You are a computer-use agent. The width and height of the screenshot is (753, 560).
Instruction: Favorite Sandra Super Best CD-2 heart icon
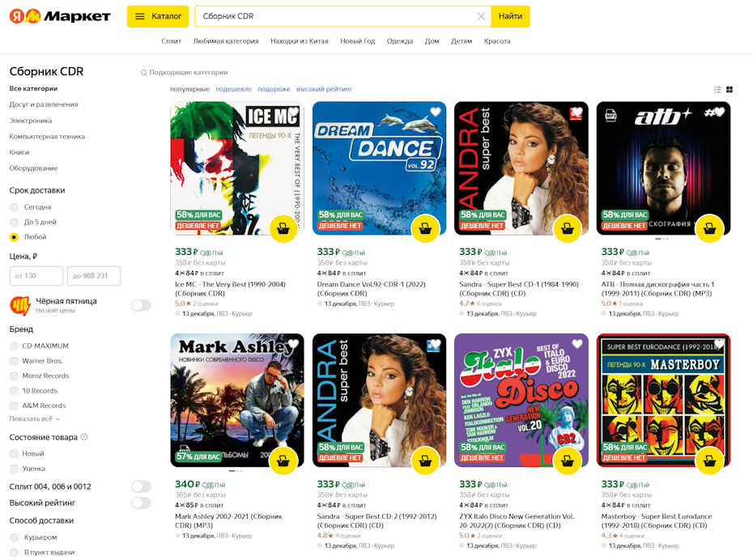click(x=435, y=344)
